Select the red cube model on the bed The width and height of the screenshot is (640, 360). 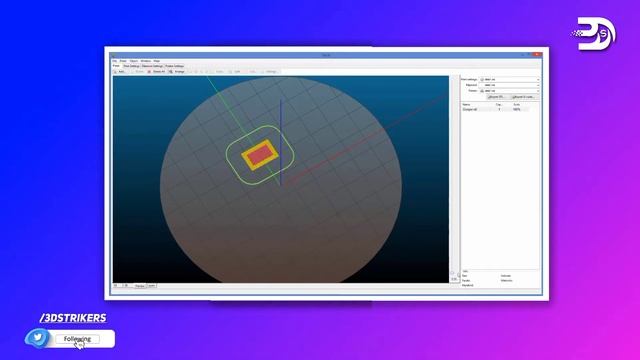tap(260, 155)
